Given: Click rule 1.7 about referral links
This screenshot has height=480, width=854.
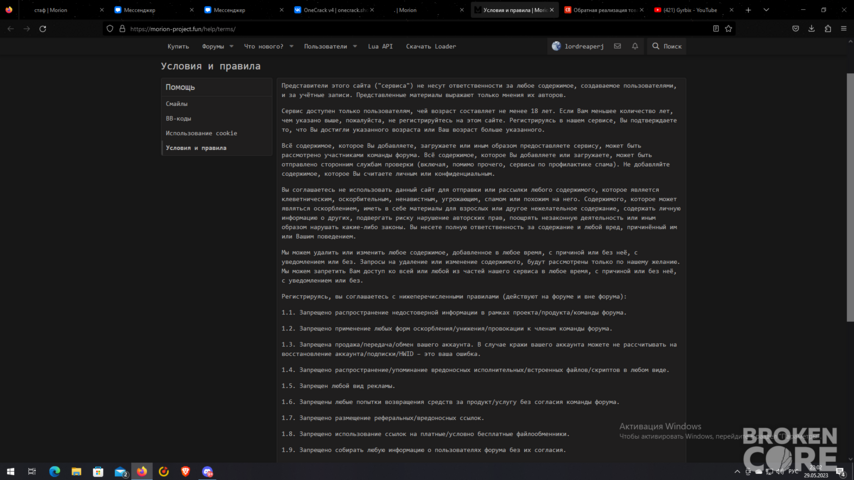Looking at the screenshot, I should 383,418.
